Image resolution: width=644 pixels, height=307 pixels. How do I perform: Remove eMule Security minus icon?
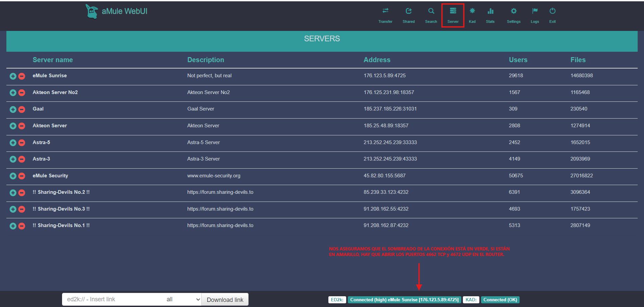(x=22, y=176)
